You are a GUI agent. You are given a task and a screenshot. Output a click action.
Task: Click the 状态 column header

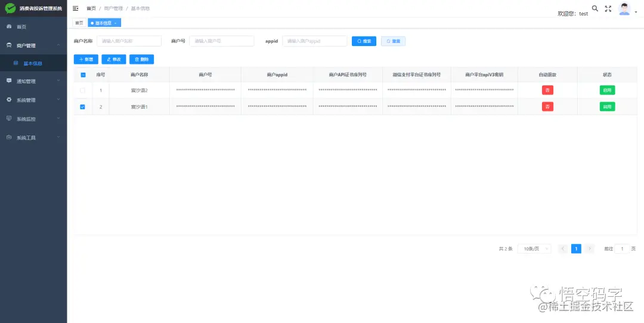(607, 75)
